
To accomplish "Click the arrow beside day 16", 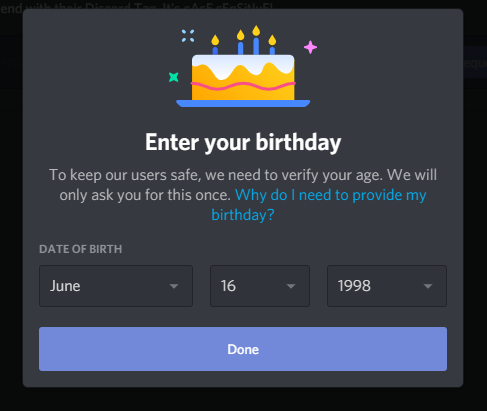I will click(x=291, y=286).
